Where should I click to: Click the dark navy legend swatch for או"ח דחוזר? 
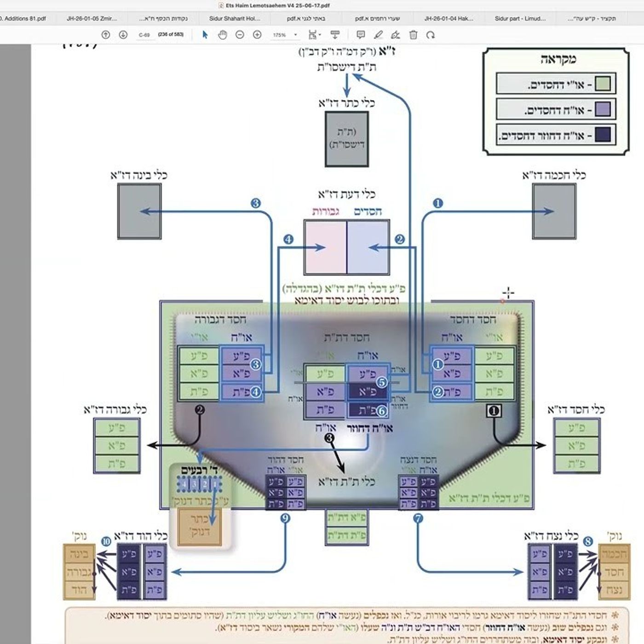603,134
